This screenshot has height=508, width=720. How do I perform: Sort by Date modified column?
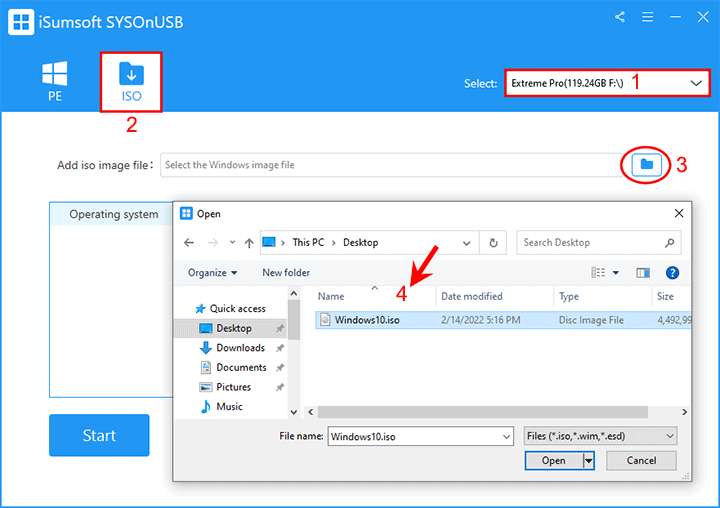(x=472, y=297)
